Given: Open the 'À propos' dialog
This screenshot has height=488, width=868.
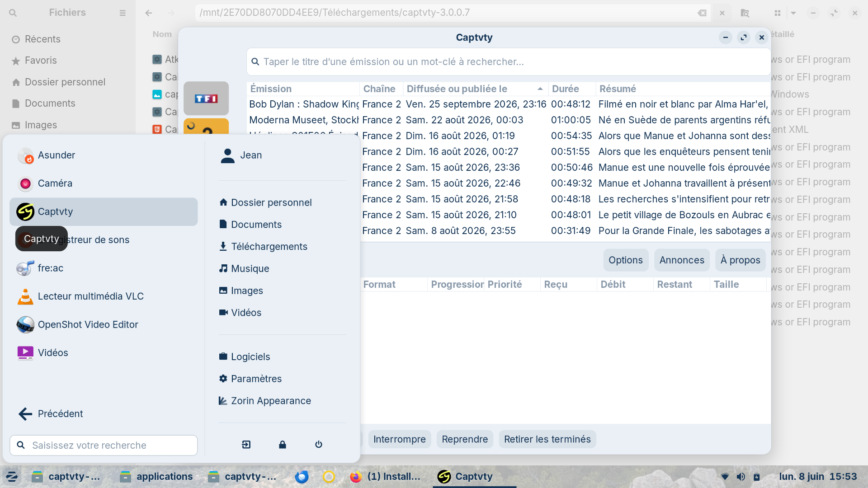Looking at the screenshot, I should point(741,260).
